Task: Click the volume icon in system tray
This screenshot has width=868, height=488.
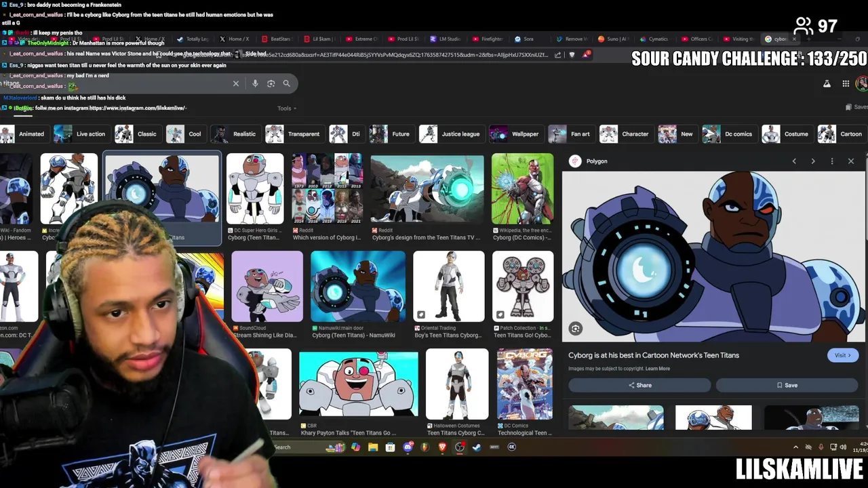Action: [x=843, y=447]
